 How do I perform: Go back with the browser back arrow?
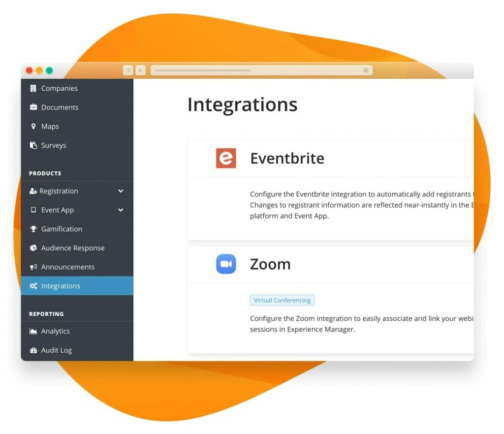click(128, 70)
